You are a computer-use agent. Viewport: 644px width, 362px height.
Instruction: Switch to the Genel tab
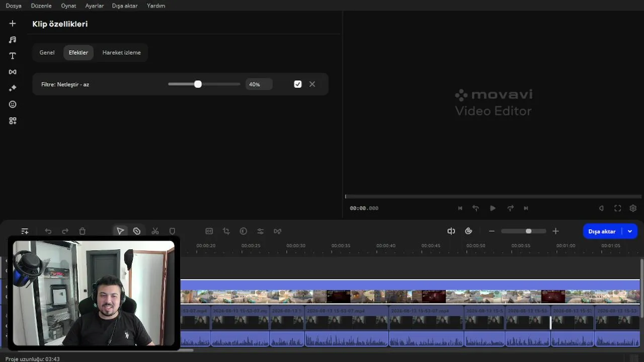[47, 53]
